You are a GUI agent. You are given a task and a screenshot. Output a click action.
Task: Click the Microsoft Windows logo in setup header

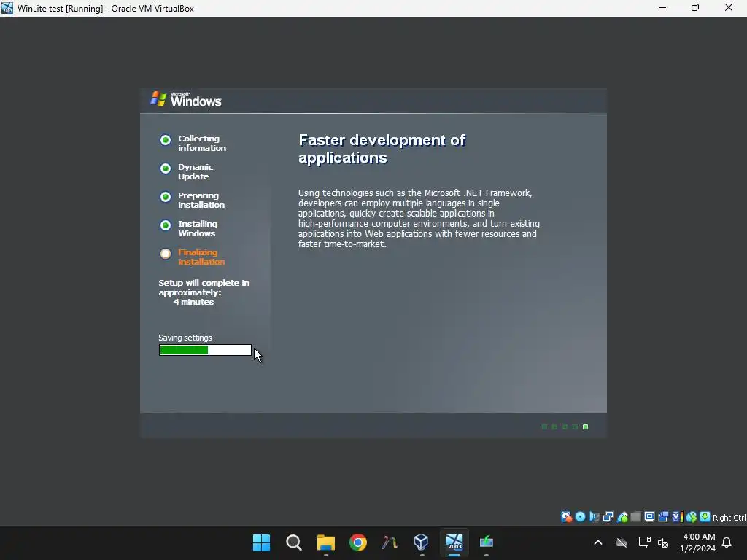(x=186, y=99)
